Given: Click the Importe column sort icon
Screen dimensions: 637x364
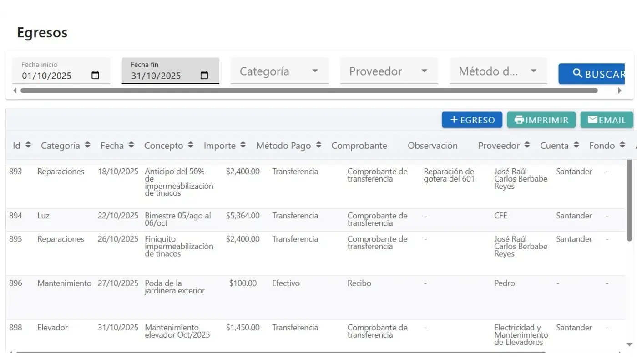Looking at the screenshot, I should click(243, 145).
